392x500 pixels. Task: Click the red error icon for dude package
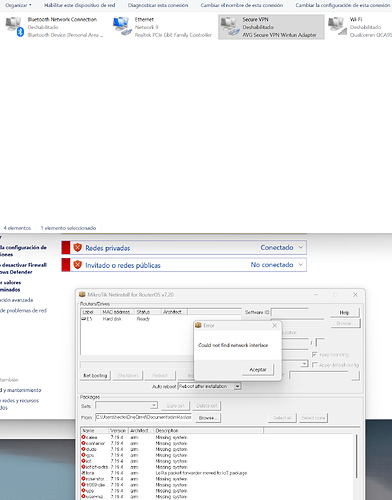pyautogui.click(x=83, y=449)
